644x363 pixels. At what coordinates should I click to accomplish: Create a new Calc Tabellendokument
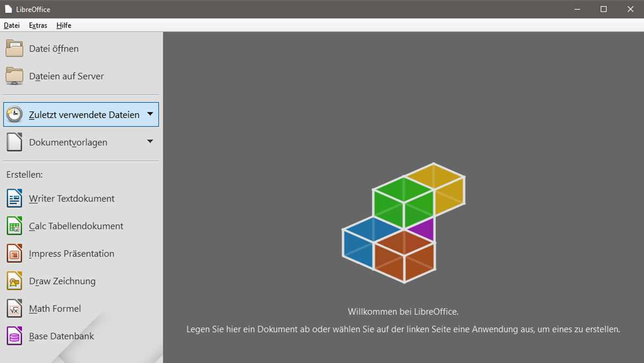click(76, 226)
